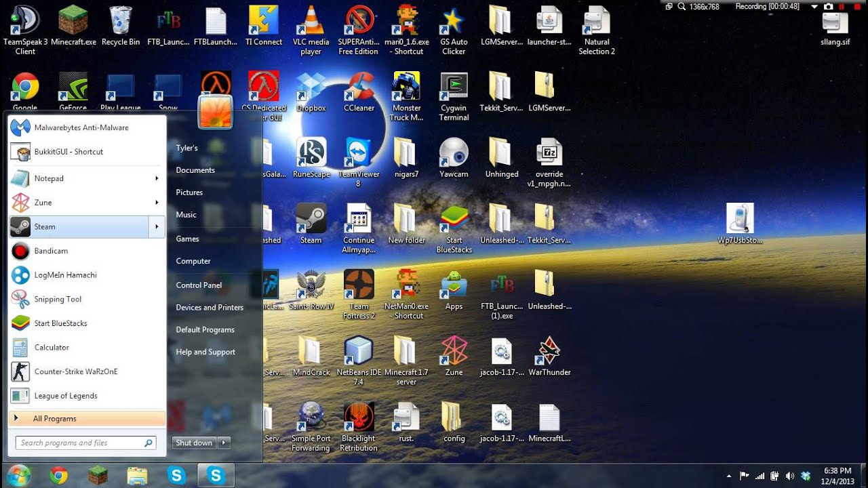Open Natural Selection 2 shortcut
The height and width of the screenshot is (488, 868).
pos(597,29)
